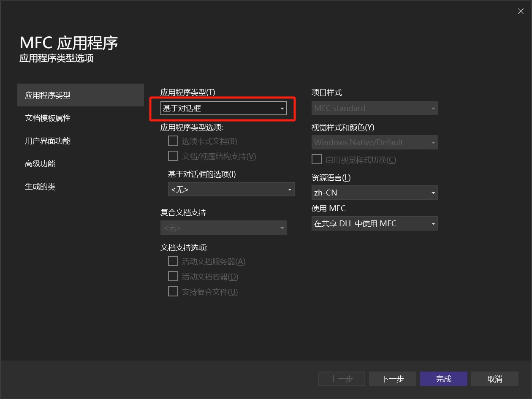532x399 pixels.
Task: Check the 活动文档容器 option
Action: tap(173, 277)
